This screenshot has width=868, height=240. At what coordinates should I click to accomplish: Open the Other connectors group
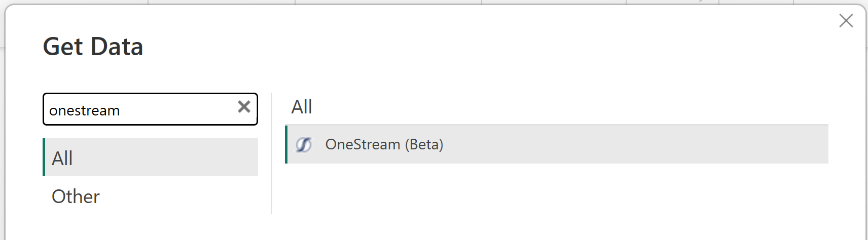(x=76, y=196)
